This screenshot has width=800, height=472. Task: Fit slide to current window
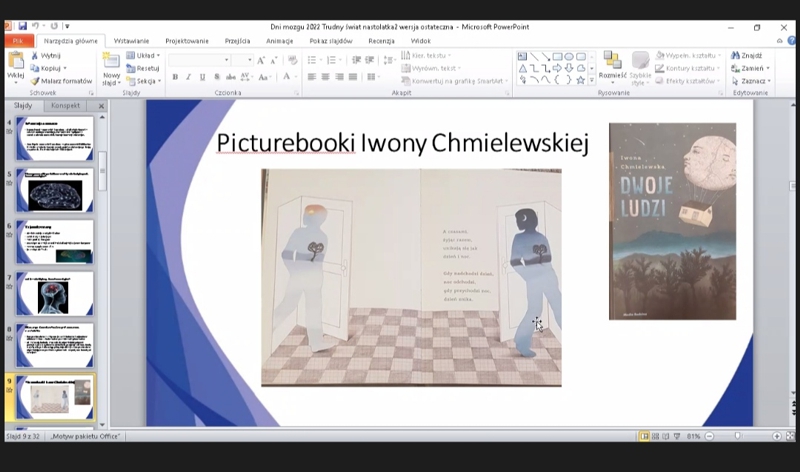790,436
